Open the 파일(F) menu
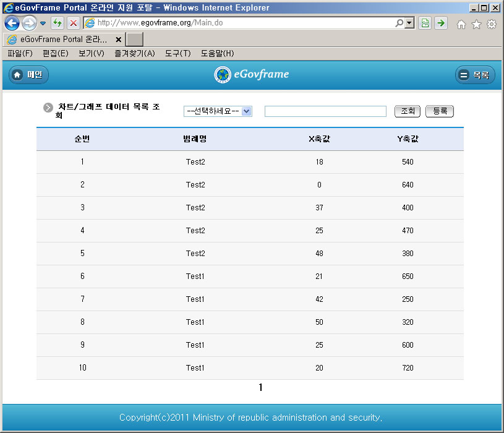This screenshot has width=504, height=433. pyautogui.click(x=20, y=54)
